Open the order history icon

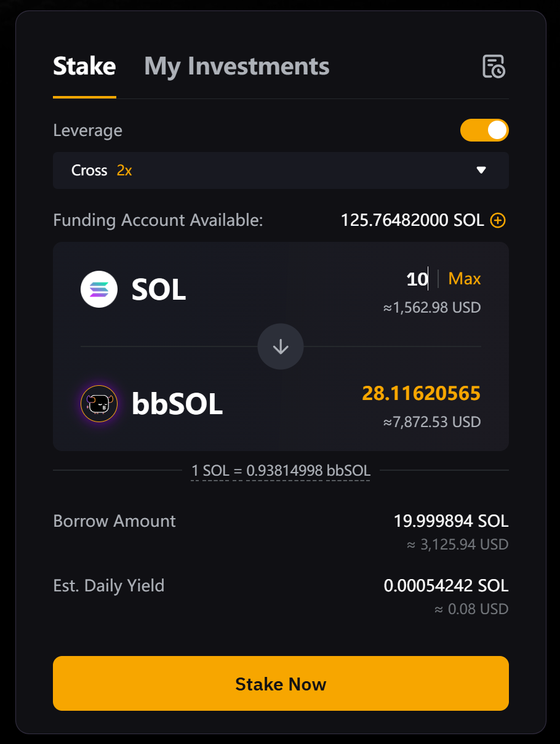(494, 66)
